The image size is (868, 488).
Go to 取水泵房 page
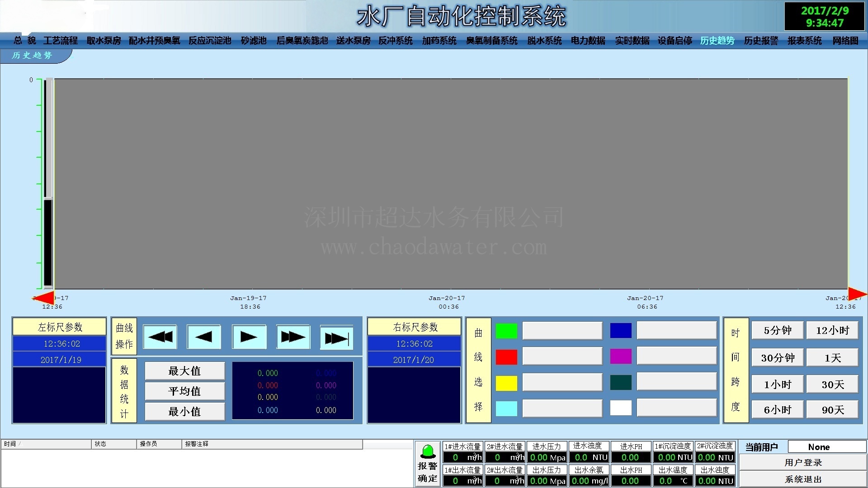(104, 41)
